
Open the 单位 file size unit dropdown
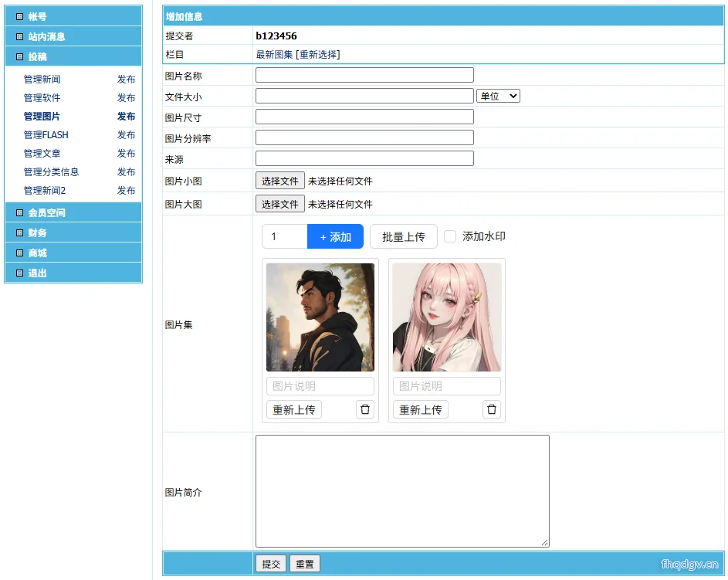tap(498, 96)
